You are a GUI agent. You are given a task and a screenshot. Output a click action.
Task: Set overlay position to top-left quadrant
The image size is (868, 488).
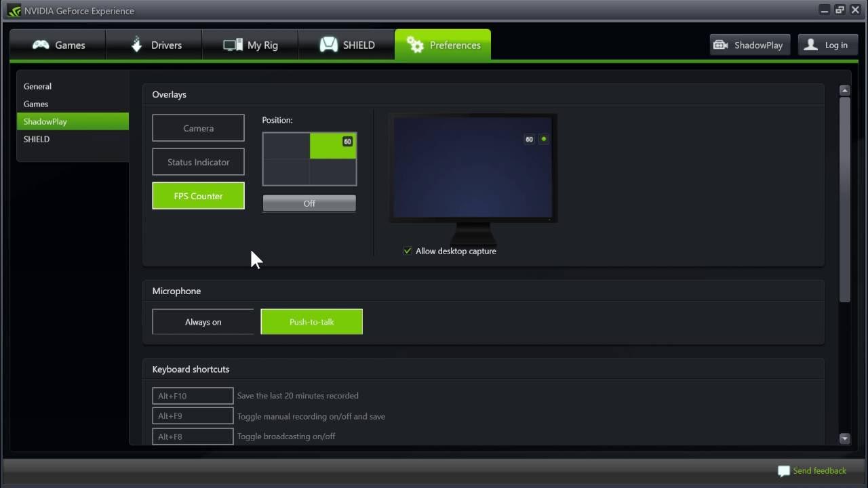(x=287, y=146)
